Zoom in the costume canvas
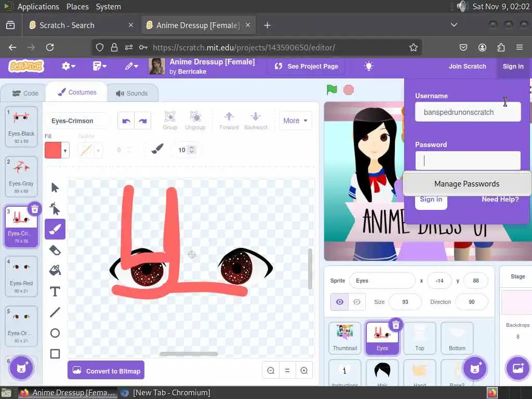 pos(304,370)
